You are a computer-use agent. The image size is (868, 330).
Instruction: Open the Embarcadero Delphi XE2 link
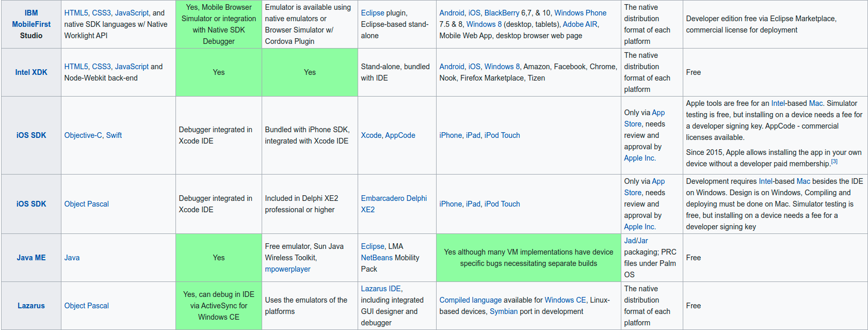point(394,204)
